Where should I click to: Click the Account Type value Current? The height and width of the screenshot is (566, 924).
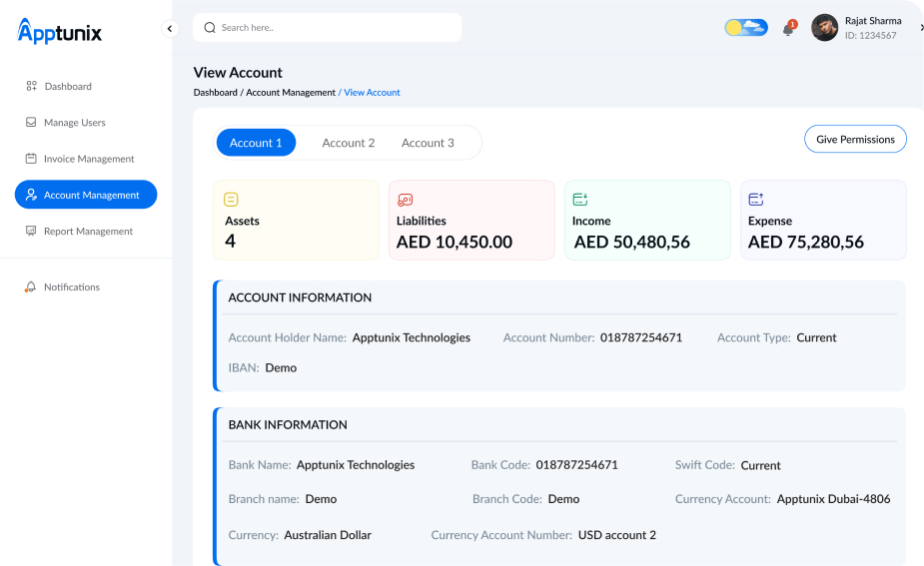tap(816, 338)
